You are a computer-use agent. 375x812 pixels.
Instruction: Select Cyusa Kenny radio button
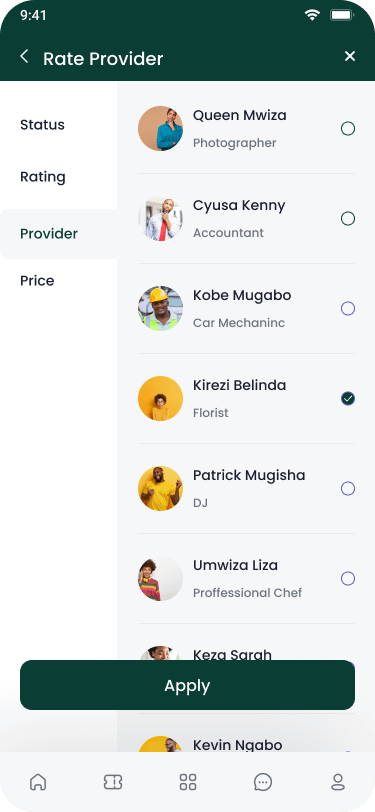coord(348,219)
